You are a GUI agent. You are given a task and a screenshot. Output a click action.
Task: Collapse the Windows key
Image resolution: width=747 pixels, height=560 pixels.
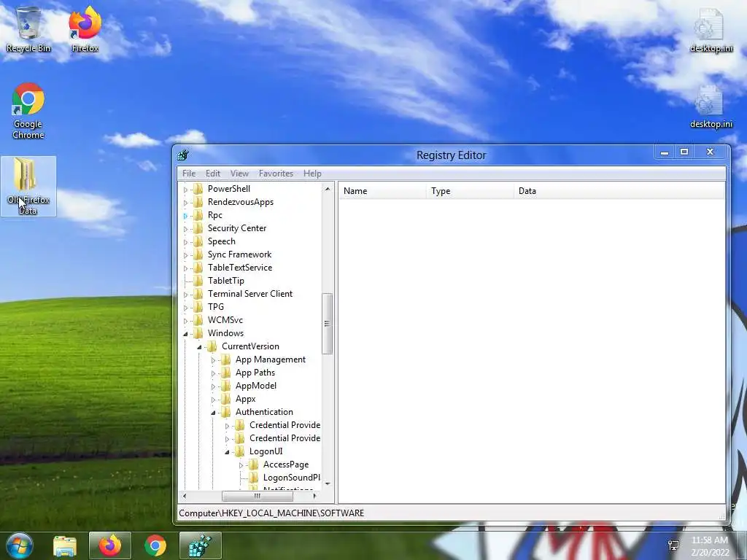185,334
